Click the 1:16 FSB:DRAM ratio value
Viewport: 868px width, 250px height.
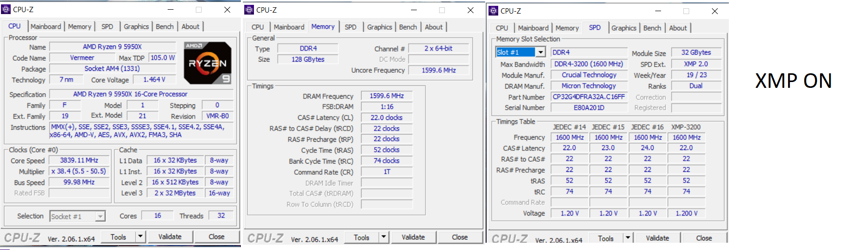(x=387, y=107)
